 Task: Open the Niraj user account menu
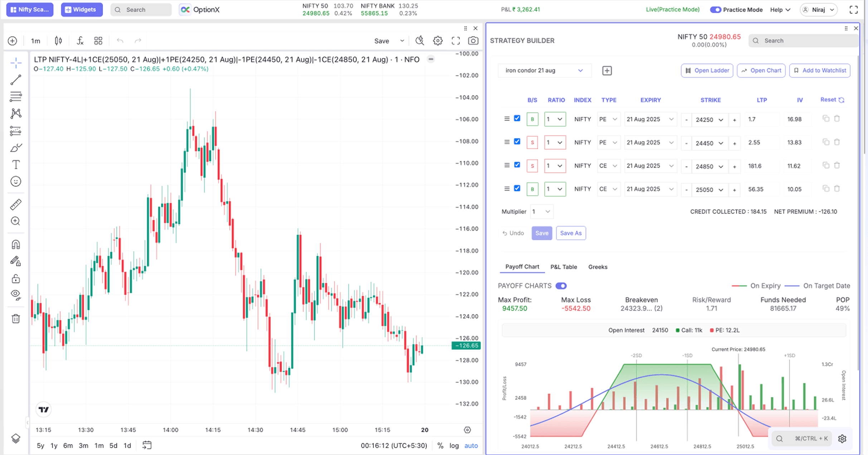point(819,10)
